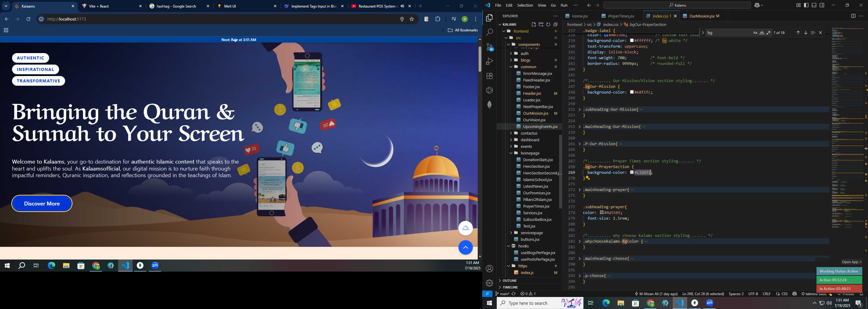Go to previous match in find widget
Viewport: 868px width, 309px height.
798,33
